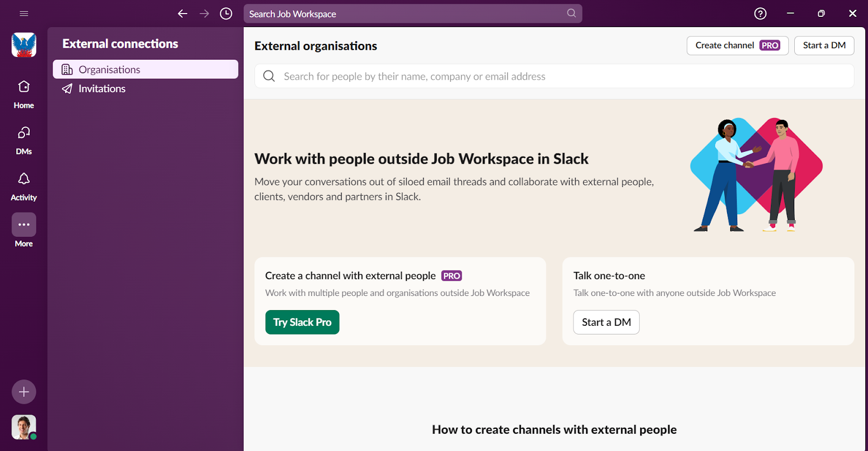Click the Create channel PRO button
The width and height of the screenshot is (868, 451).
737,46
